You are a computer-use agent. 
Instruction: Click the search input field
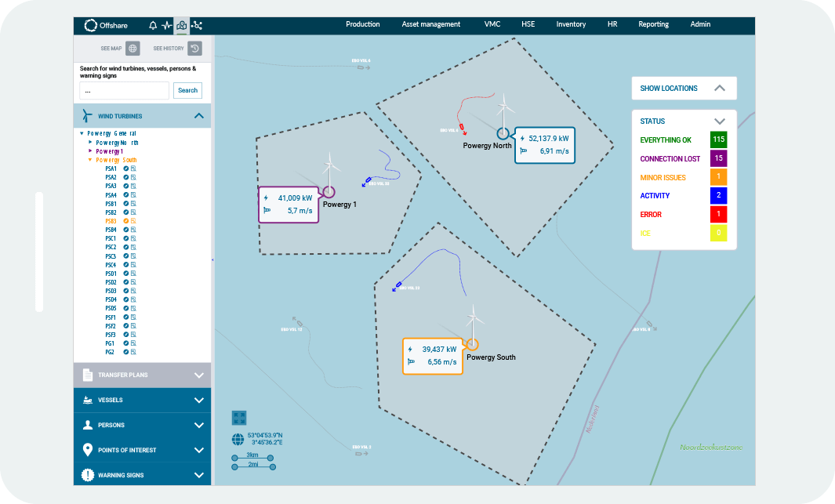click(124, 90)
